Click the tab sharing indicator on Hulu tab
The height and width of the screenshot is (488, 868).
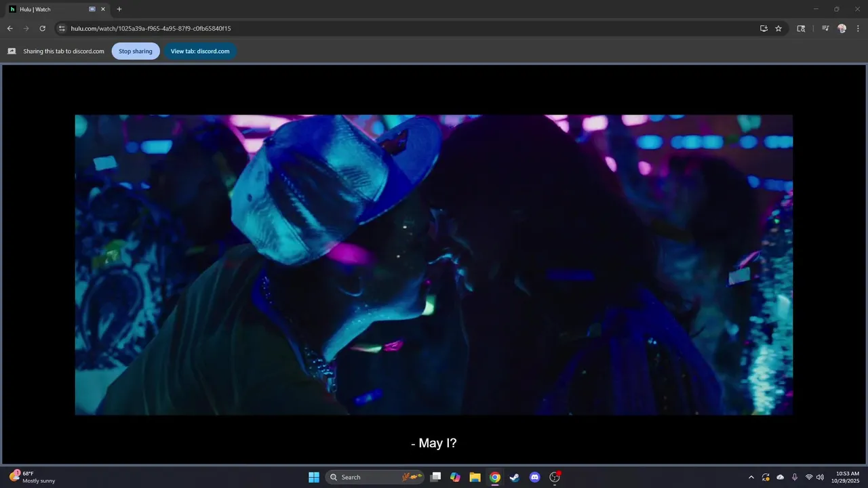click(x=92, y=9)
